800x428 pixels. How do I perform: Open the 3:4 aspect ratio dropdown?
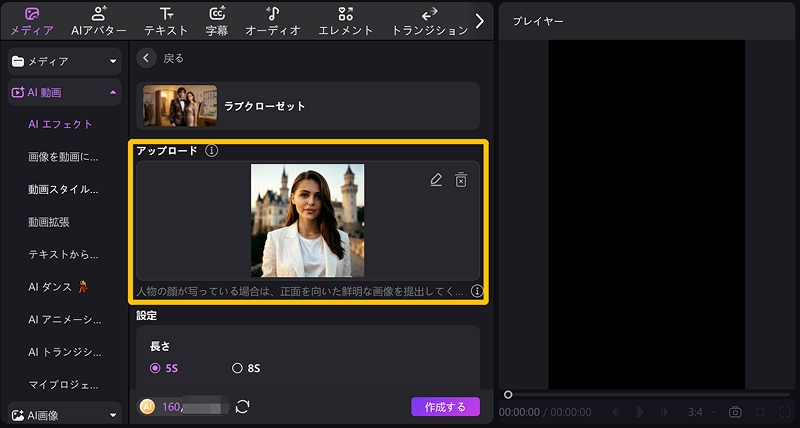tap(702, 412)
